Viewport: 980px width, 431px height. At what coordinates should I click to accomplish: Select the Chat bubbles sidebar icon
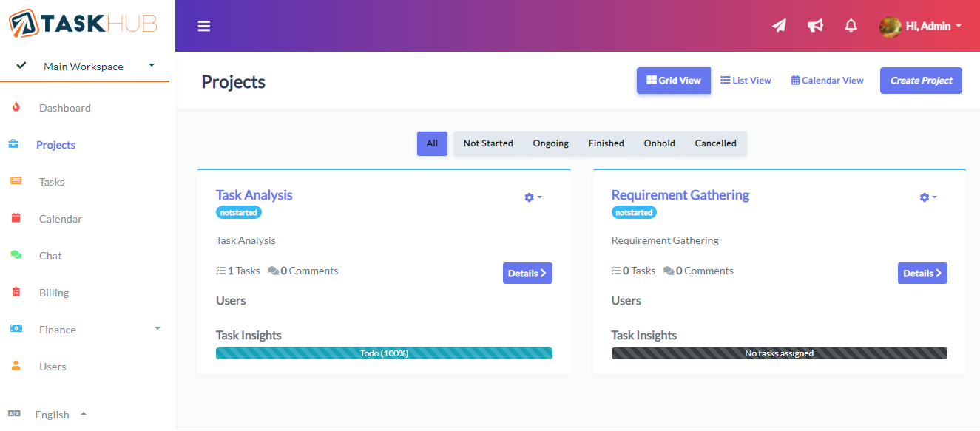[16, 256]
